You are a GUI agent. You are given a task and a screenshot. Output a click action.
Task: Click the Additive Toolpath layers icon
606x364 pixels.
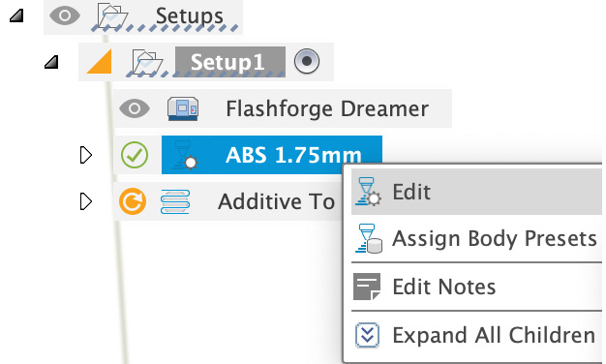coord(175,201)
